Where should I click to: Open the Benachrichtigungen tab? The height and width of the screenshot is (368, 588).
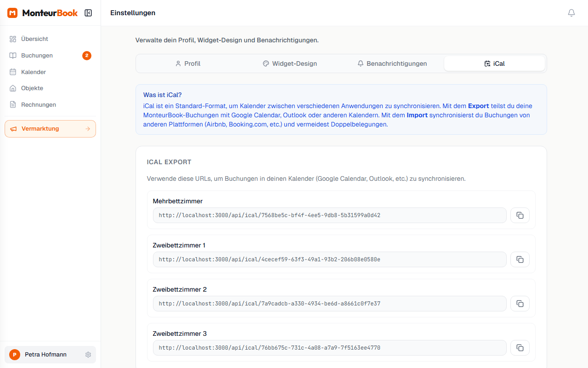(x=392, y=63)
